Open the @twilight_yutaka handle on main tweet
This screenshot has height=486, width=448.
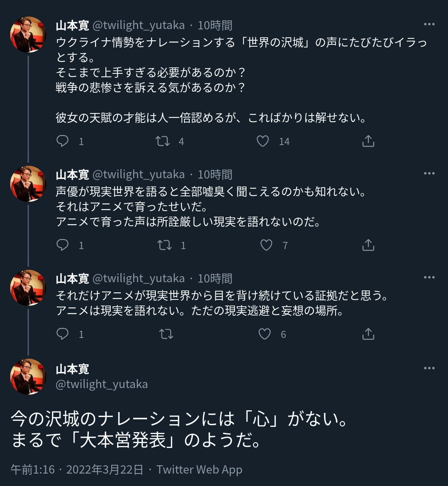click(102, 384)
